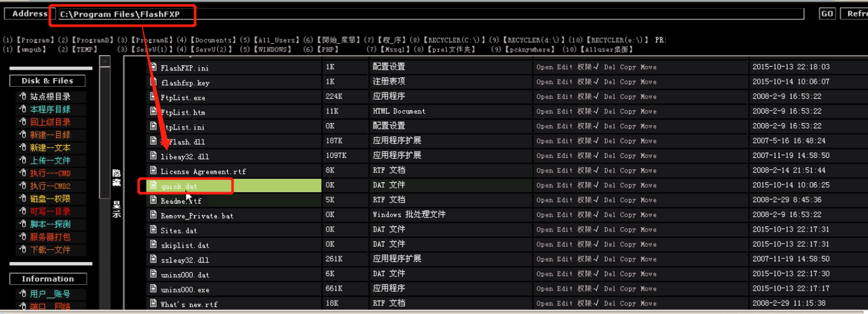
Task: Jump to the 【Mssql】 shortcut path
Action: click(393, 49)
